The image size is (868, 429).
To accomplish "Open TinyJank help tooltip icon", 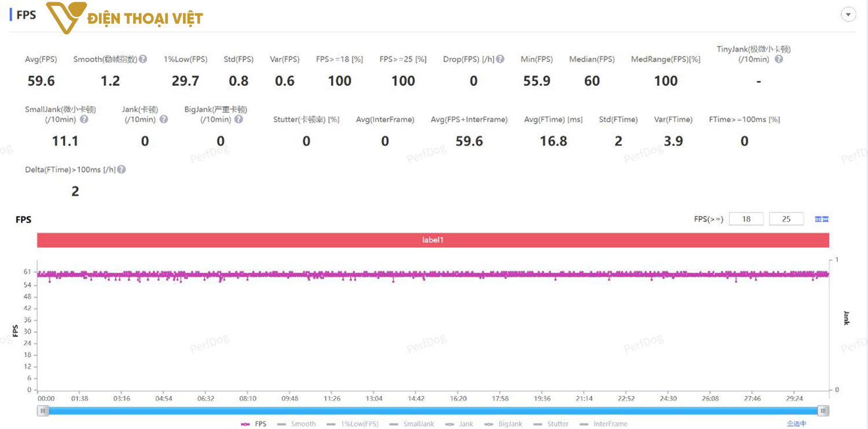I will [779, 59].
